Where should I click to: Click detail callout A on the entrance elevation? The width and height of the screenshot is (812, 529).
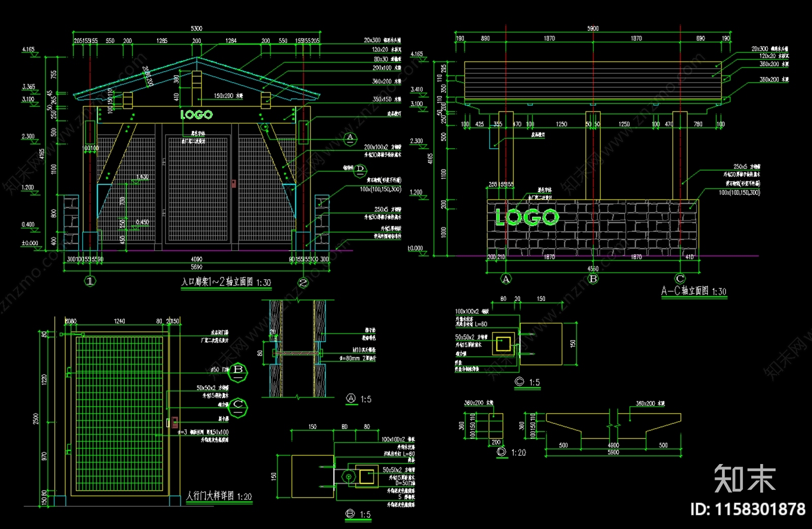pos(350,139)
